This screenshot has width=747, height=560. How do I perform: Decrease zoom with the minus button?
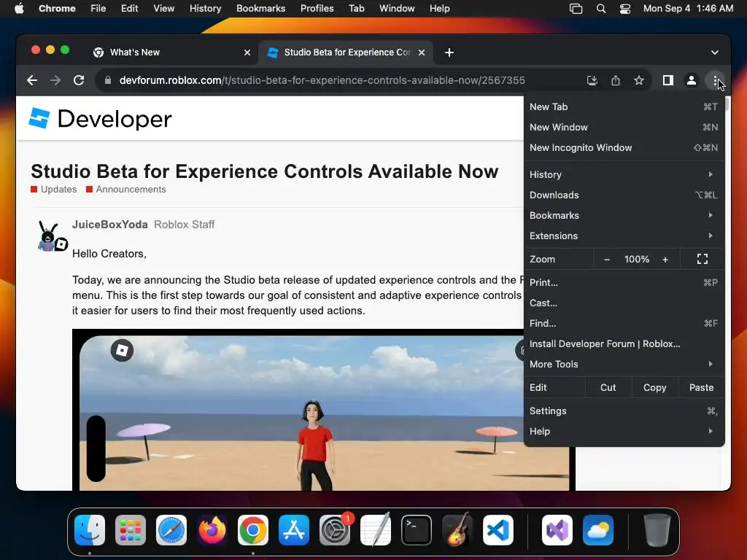[x=606, y=260]
